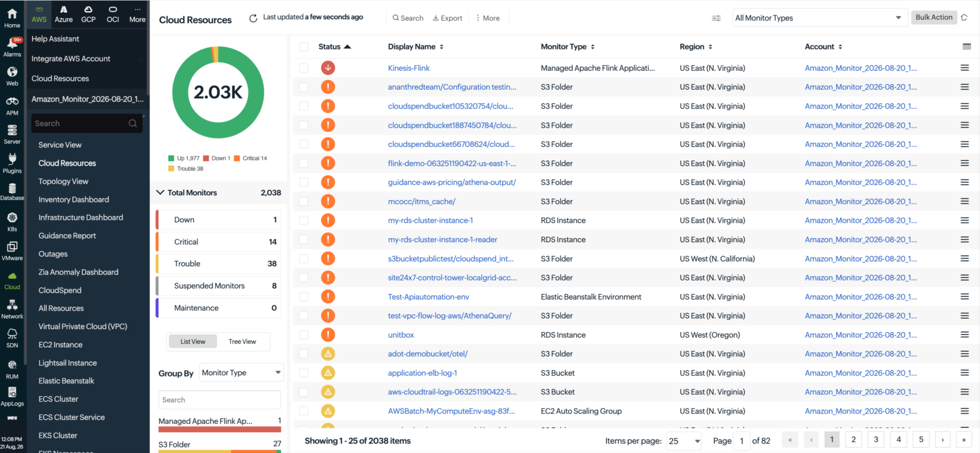Image resolution: width=980 pixels, height=453 pixels.
Task: Click the Bulk Action button
Action: click(934, 17)
